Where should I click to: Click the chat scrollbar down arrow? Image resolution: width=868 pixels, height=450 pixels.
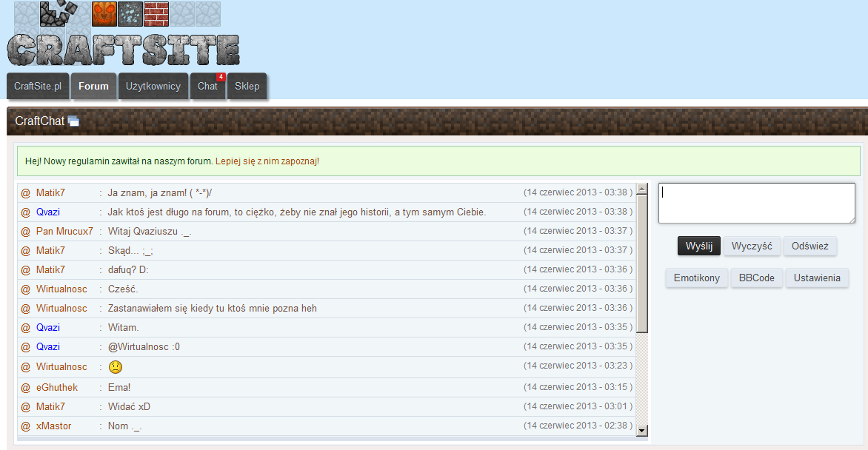[642, 431]
